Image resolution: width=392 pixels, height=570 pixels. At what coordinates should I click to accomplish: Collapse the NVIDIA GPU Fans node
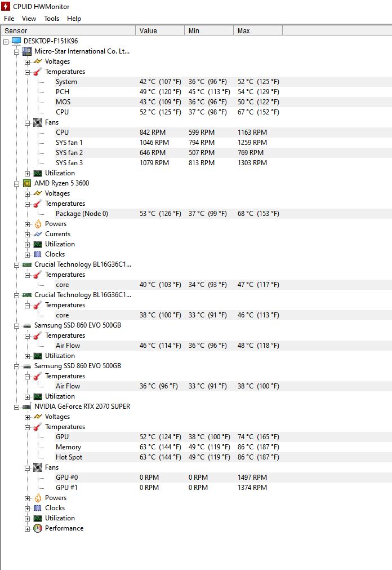[27, 468]
